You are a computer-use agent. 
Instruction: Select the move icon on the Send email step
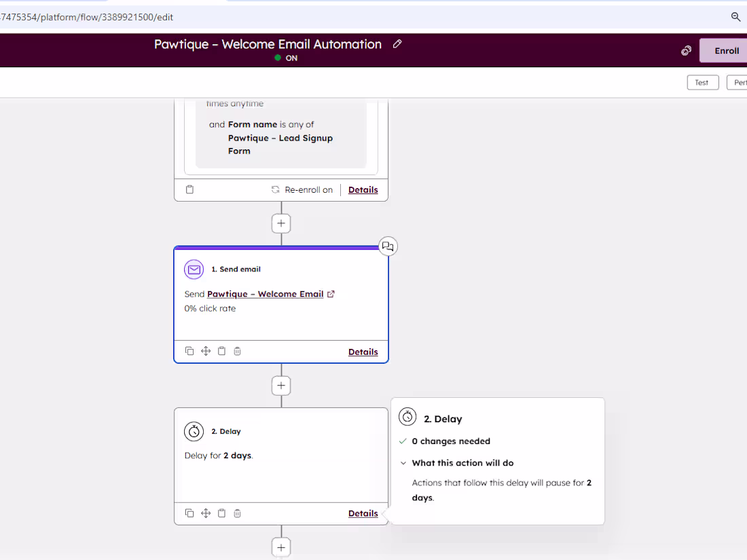[206, 351]
